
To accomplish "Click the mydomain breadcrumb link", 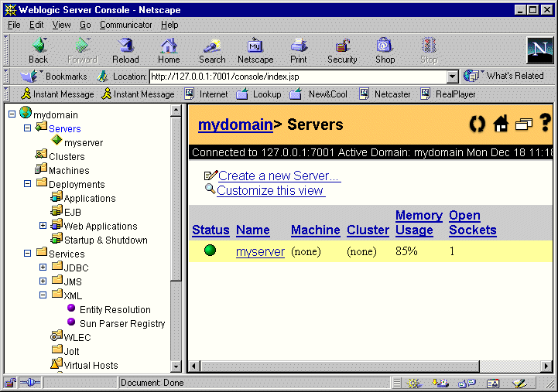I will click(x=235, y=124).
